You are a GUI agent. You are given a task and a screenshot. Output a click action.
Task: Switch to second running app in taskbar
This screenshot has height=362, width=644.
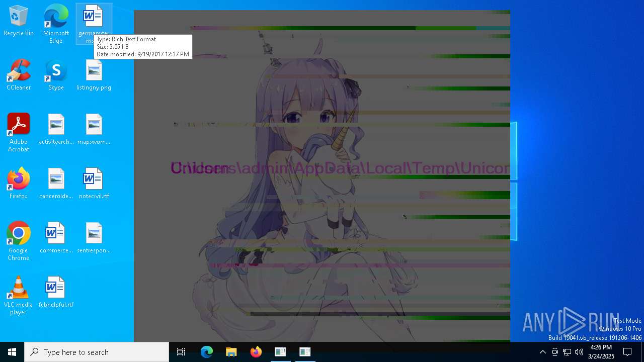click(x=305, y=352)
